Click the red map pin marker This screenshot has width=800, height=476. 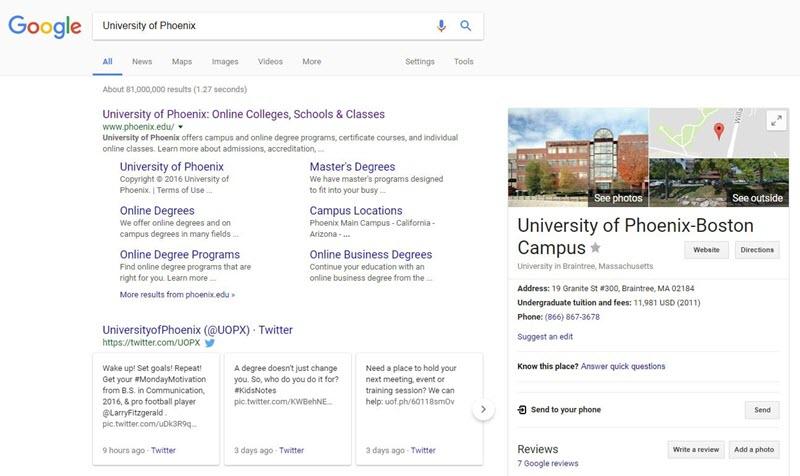click(719, 131)
